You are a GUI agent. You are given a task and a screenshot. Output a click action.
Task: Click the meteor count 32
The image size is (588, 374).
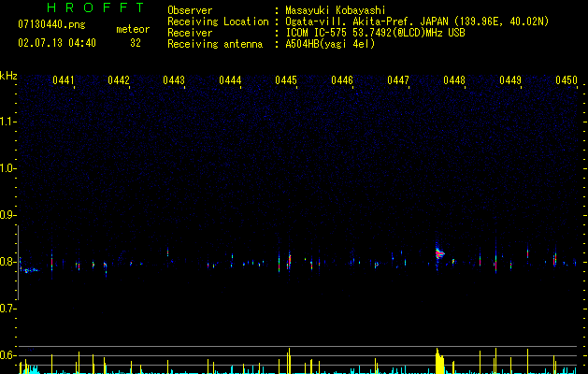pyautogui.click(x=136, y=43)
